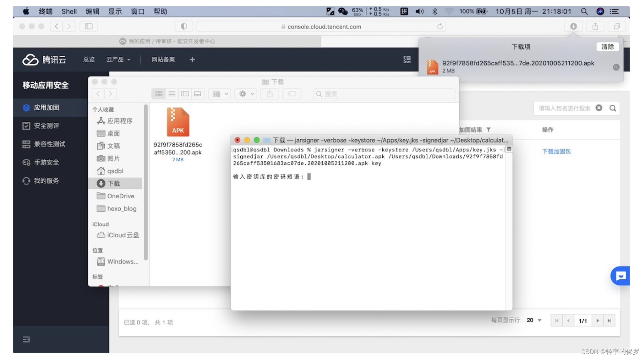Expand the 云产品 dropdown
644x358 pixels.
pos(118,60)
